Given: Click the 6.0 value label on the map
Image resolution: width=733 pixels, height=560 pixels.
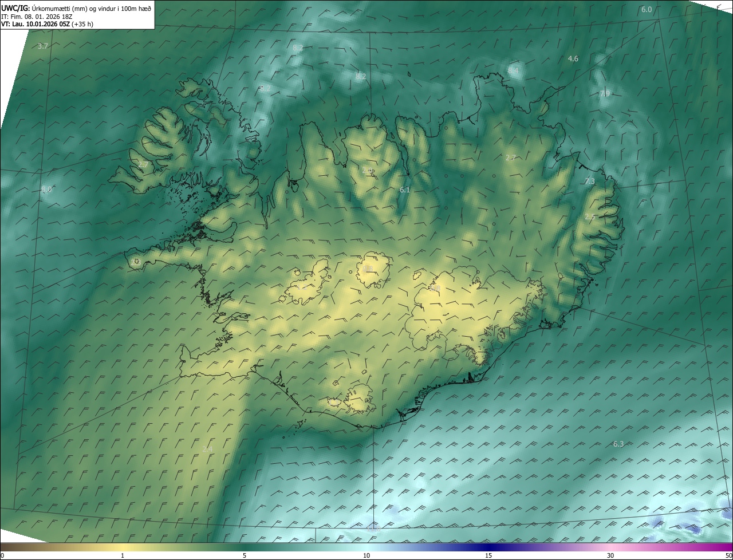Looking at the screenshot, I should [647, 10].
